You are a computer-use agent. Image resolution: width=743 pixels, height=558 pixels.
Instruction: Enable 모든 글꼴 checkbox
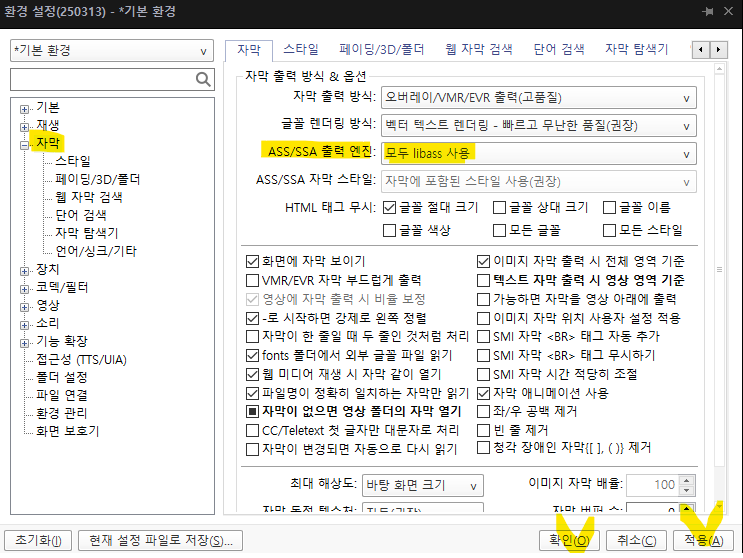pos(499,231)
